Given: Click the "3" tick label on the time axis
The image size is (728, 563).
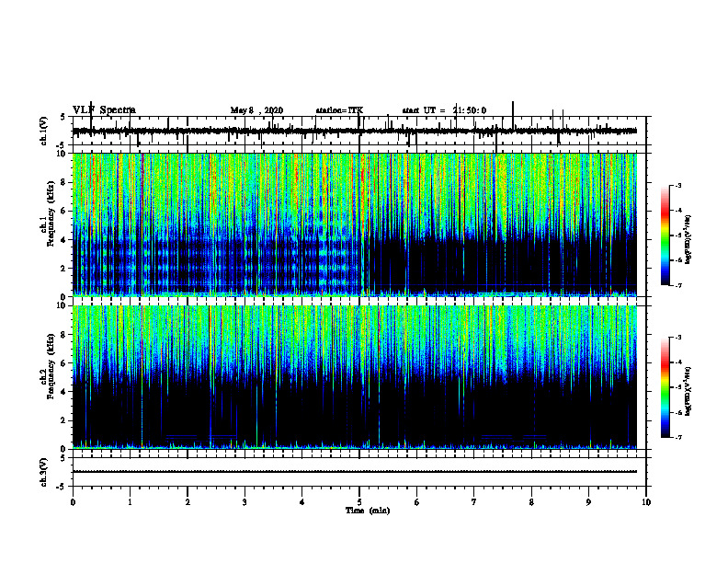Looking at the screenshot, I should click(245, 502).
